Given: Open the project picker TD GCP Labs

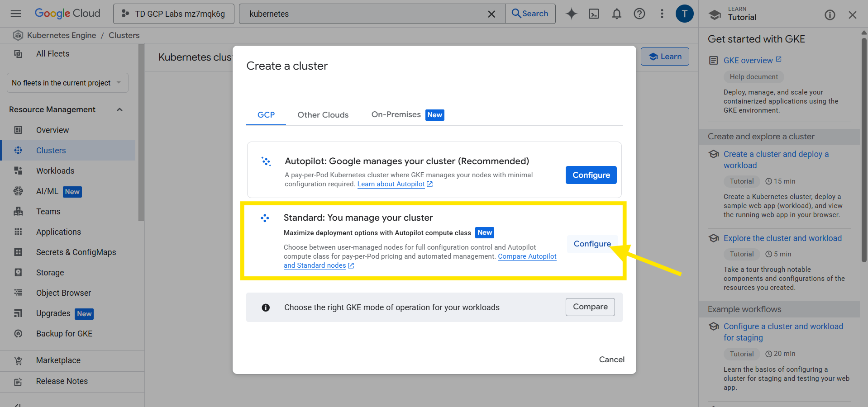Looking at the screenshot, I should click(174, 14).
